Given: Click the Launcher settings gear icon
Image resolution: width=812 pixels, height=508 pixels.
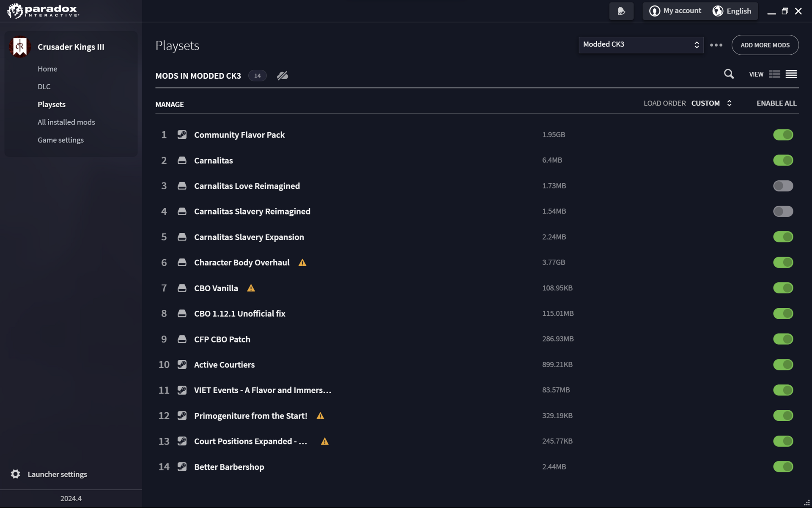Looking at the screenshot, I should point(16,474).
